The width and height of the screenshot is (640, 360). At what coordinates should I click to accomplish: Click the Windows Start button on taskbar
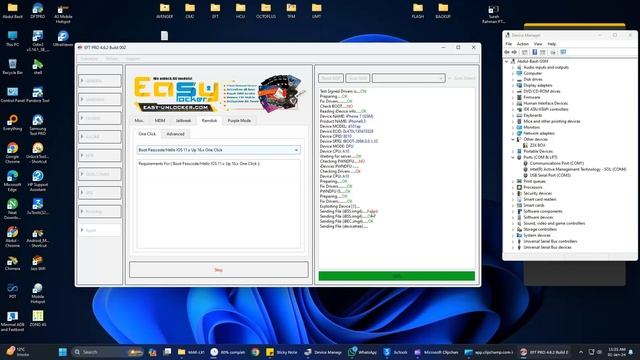(x=62, y=352)
